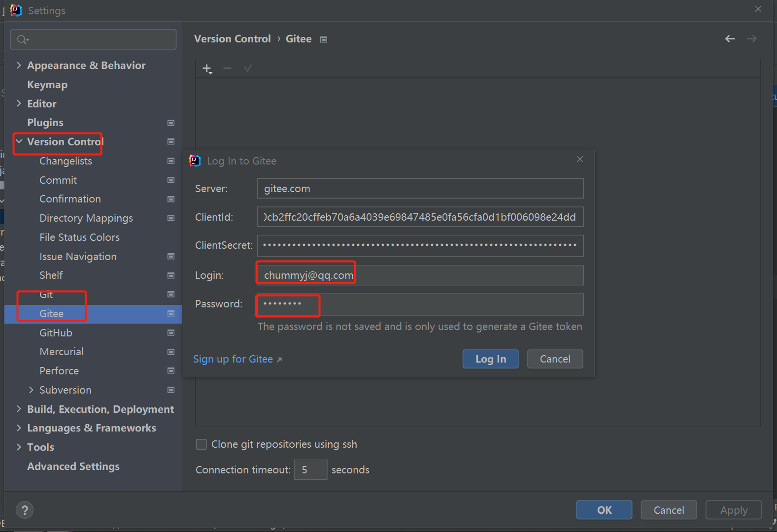Click project icon next to Directory Mappings

click(x=171, y=218)
